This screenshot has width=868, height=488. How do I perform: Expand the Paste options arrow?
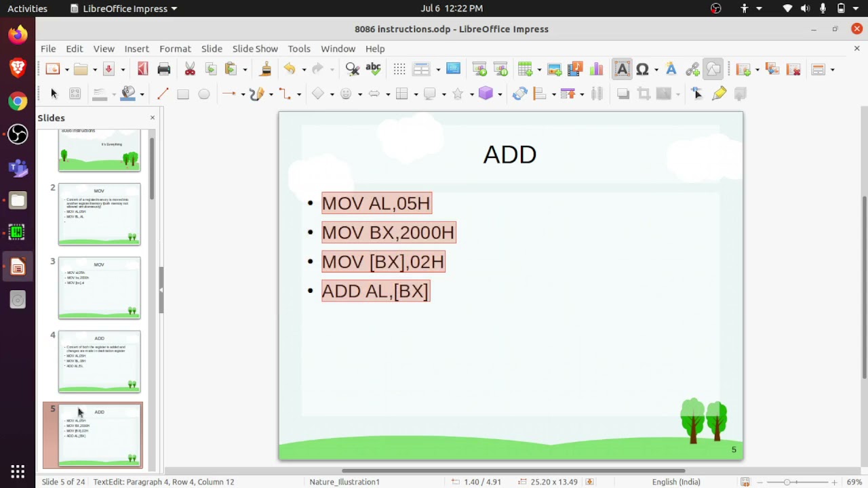[x=245, y=69]
